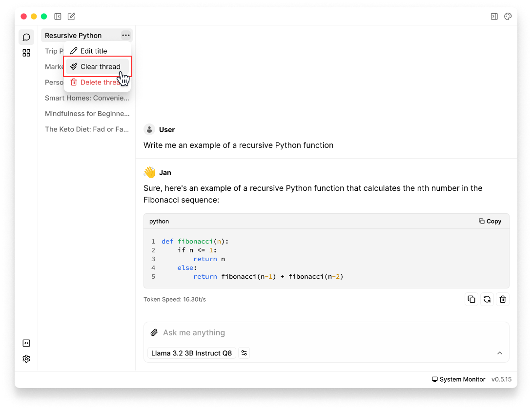Screen dimensions: 532x410
Task: Open the theme palette icon
Action: click(x=508, y=16)
